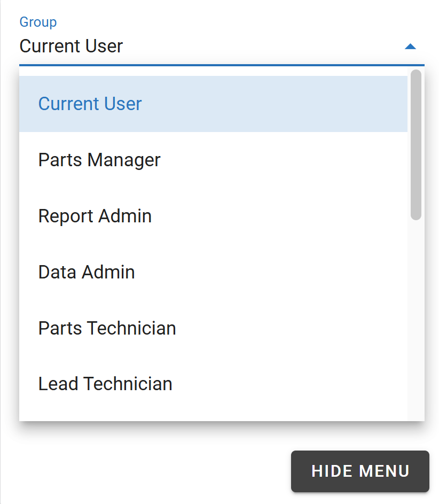Choose the Lead Technician option
The width and height of the screenshot is (439, 504).
[x=213, y=384]
